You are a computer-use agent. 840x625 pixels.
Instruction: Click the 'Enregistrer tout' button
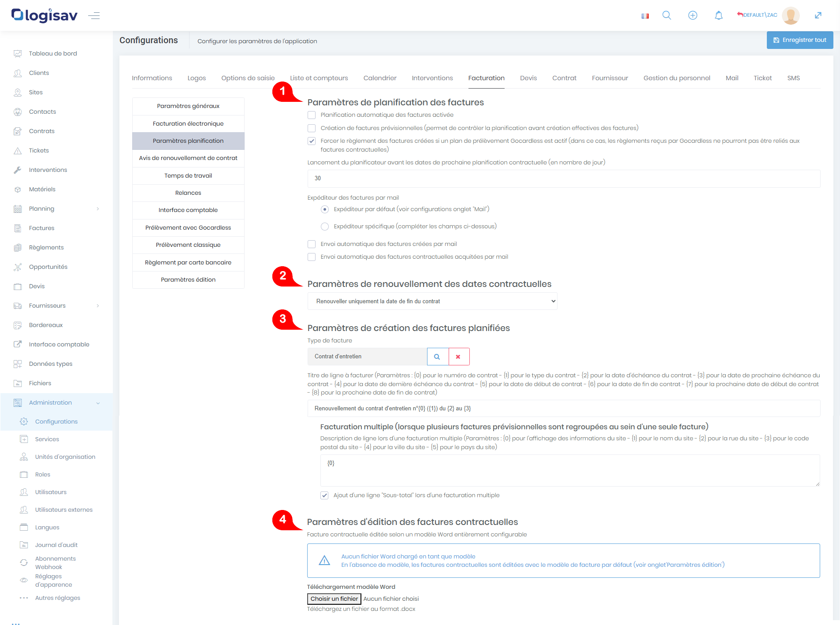[799, 40]
